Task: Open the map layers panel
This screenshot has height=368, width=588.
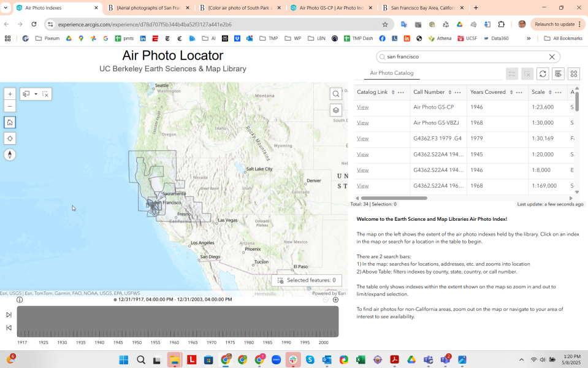Action: pos(336,110)
